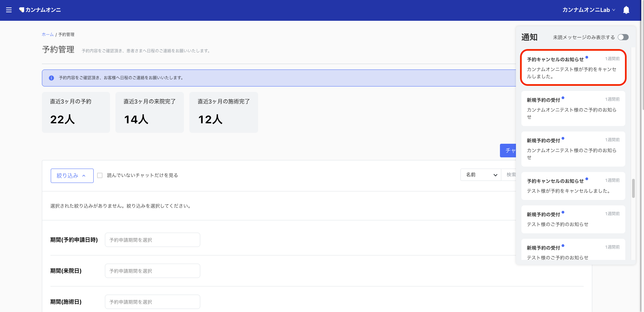Click the 直近3ヶ月の施術完了 12人 card
644x312 pixels.
click(224, 112)
